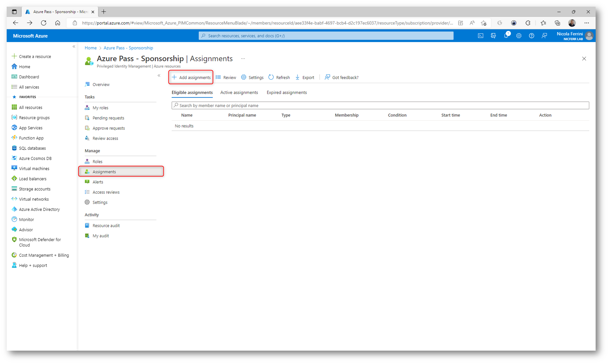609x364 pixels.
Task: Switch to the Active assignments tab
Action: pos(239,93)
